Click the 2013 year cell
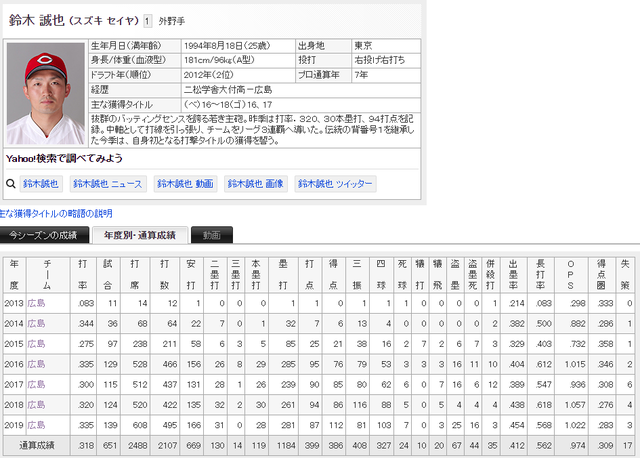The height and width of the screenshot is (458, 640). point(14,303)
